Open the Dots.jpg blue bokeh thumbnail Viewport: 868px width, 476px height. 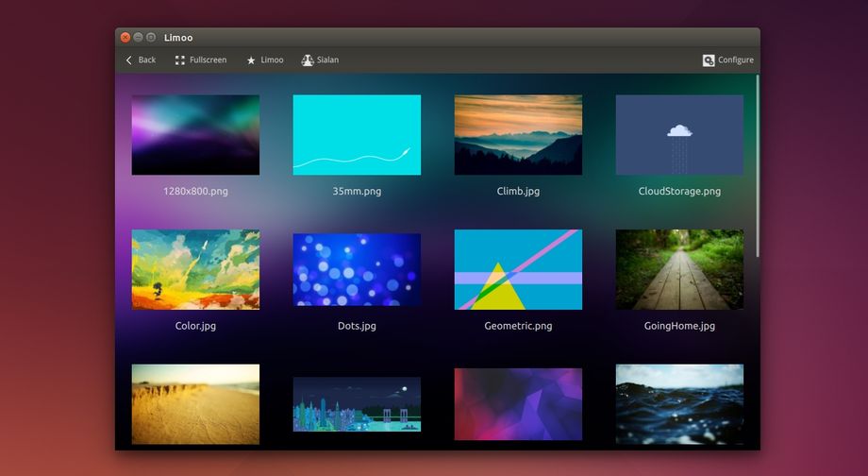[357, 269]
